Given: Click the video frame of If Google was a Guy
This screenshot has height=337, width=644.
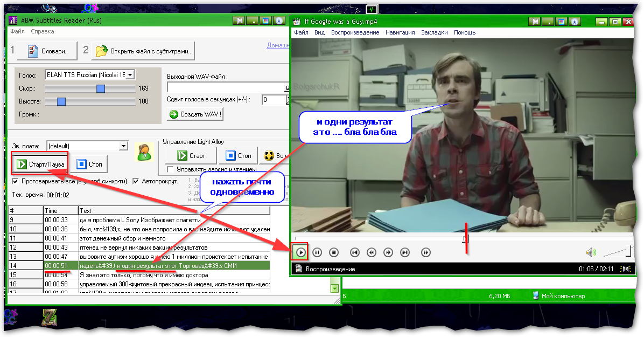Looking at the screenshot, I should (463, 135).
